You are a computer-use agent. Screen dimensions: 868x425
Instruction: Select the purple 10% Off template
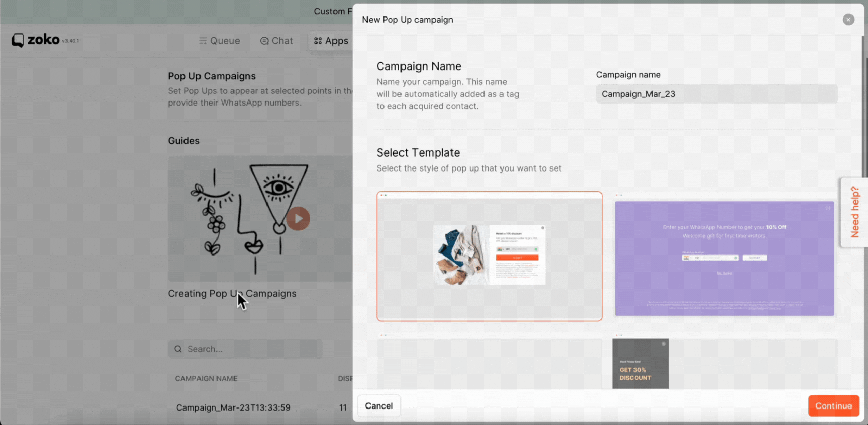(x=724, y=257)
